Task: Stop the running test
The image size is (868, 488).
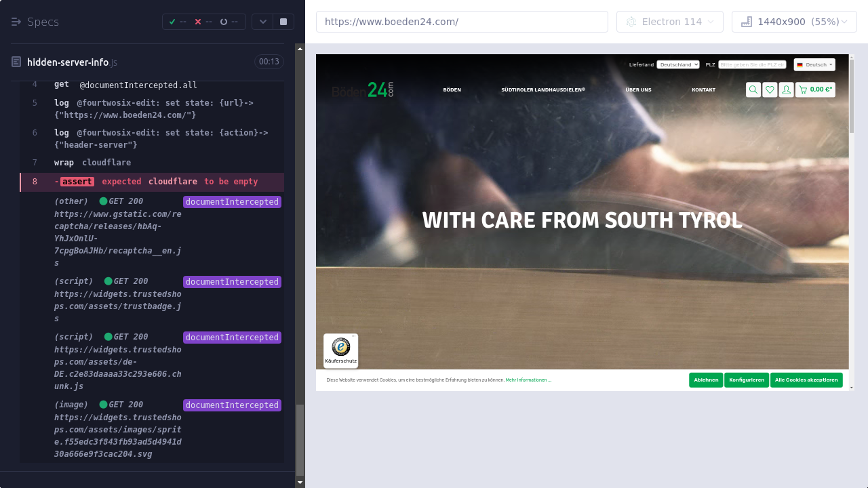Action: [283, 22]
